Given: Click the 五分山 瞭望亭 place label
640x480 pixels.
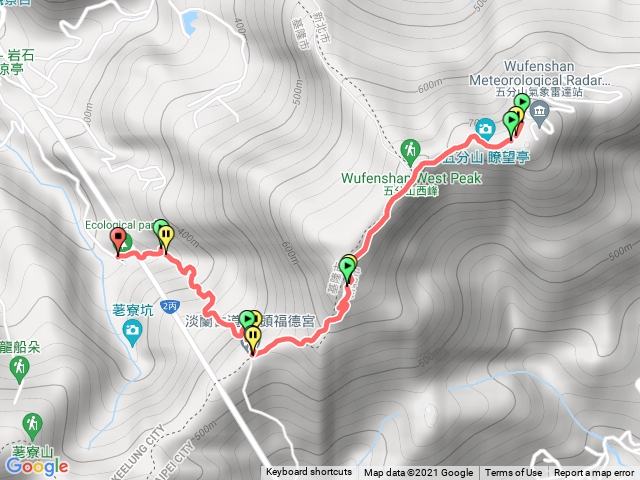Looking at the screenshot, I should pyautogui.click(x=486, y=158).
